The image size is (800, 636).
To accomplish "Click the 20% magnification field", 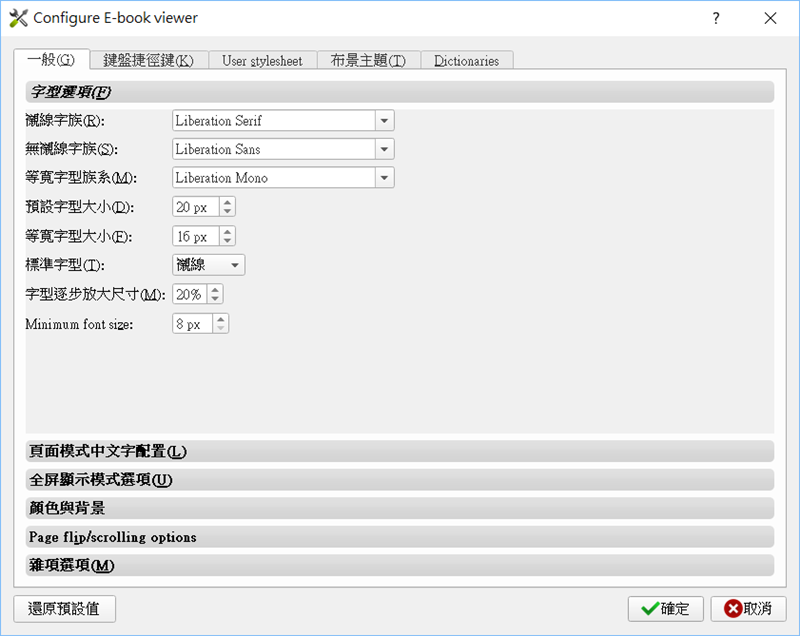I will point(190,294).
